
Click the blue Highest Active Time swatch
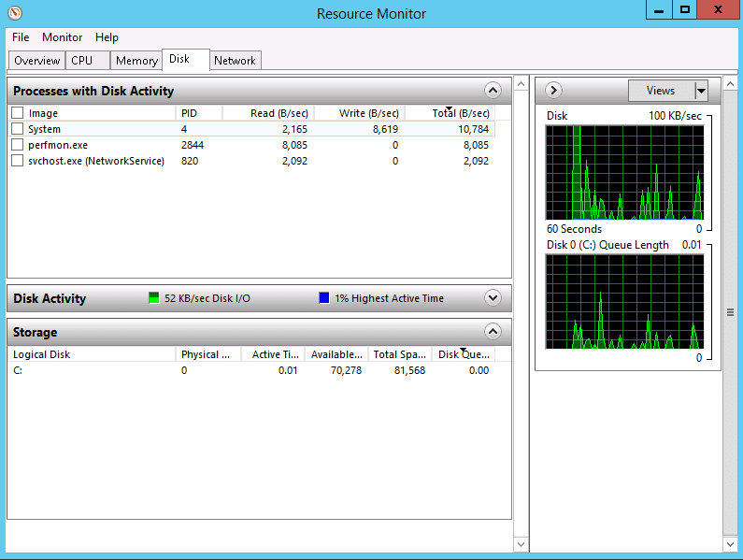[x=324, y=298]
